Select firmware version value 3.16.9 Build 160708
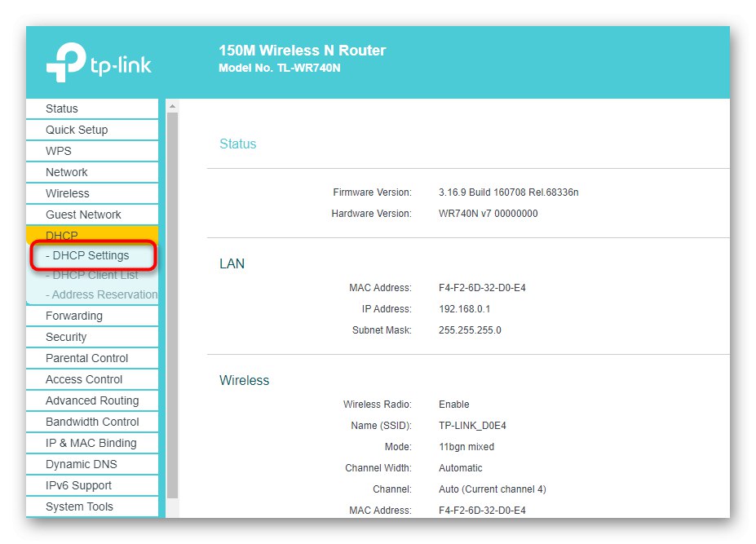Screen dimensions: 756x544 508,192
